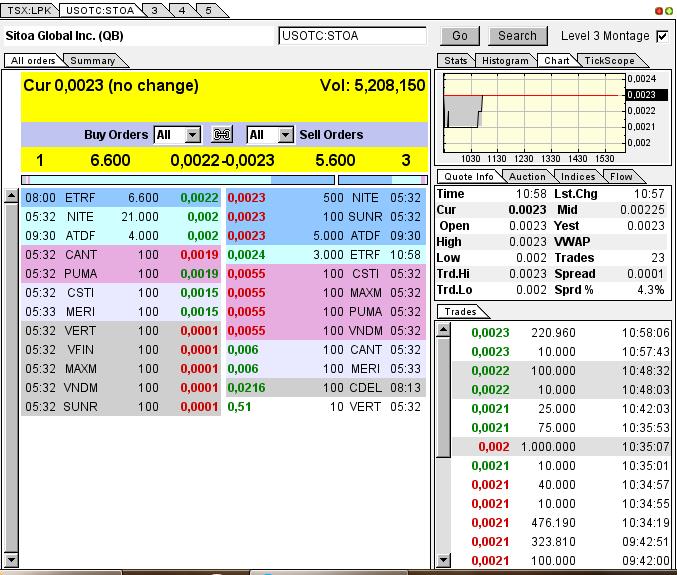Switch to the Summary tab

click(x=92, y=61)
